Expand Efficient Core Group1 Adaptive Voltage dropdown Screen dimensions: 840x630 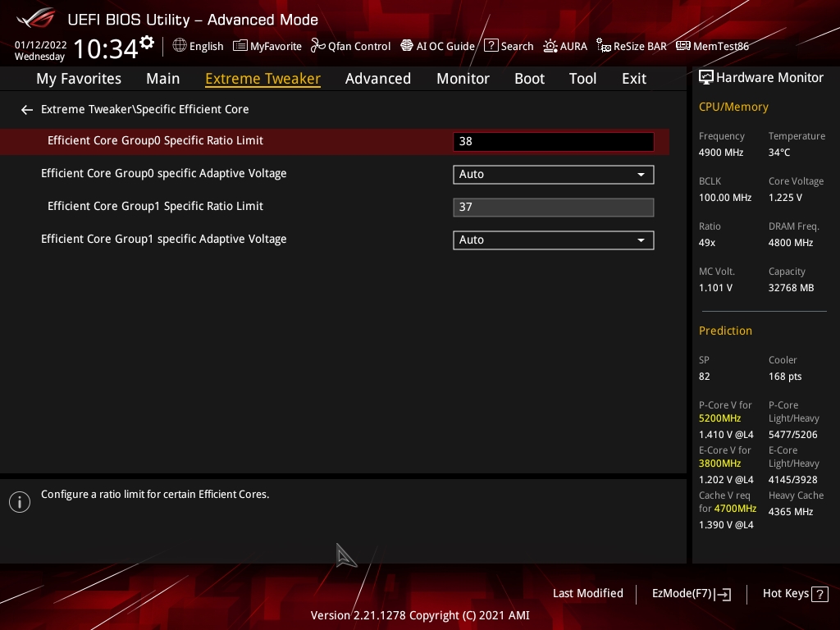point(553,240)
